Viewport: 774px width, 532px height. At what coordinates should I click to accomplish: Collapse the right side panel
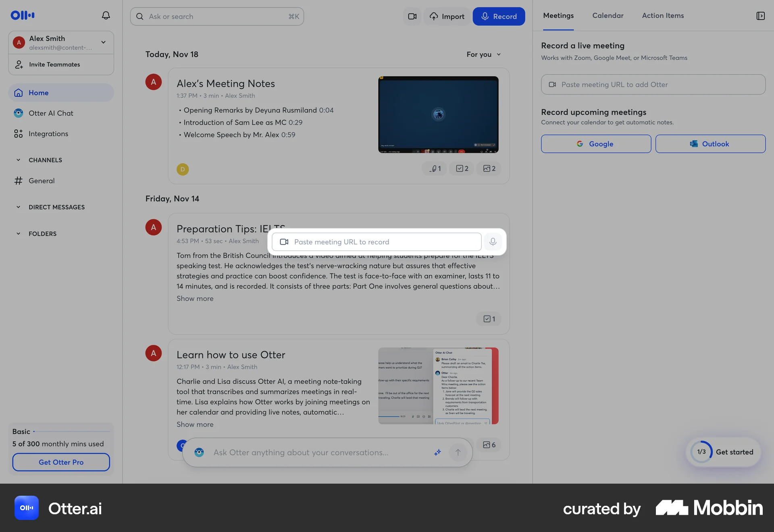click(x=760, y=16)
